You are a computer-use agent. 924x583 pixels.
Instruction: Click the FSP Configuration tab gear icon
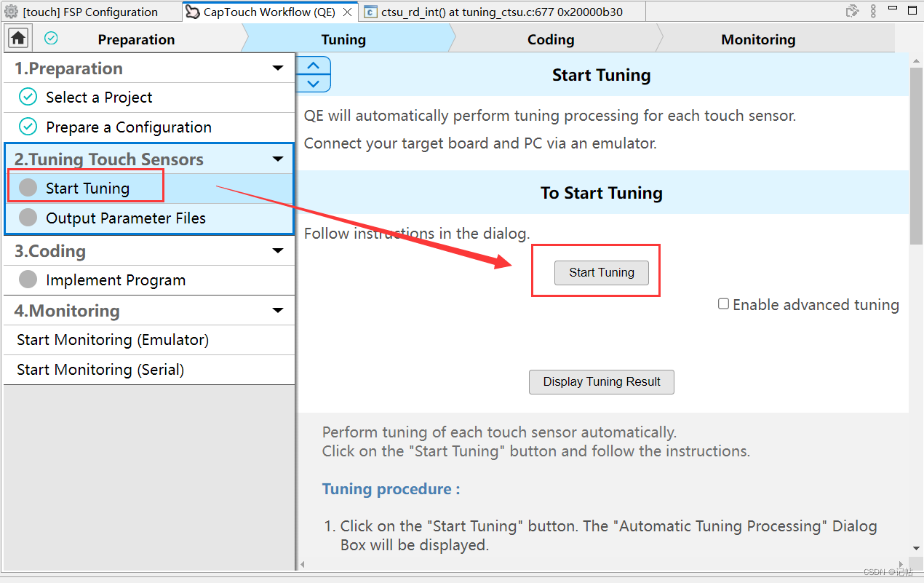(x=12, y=12)
